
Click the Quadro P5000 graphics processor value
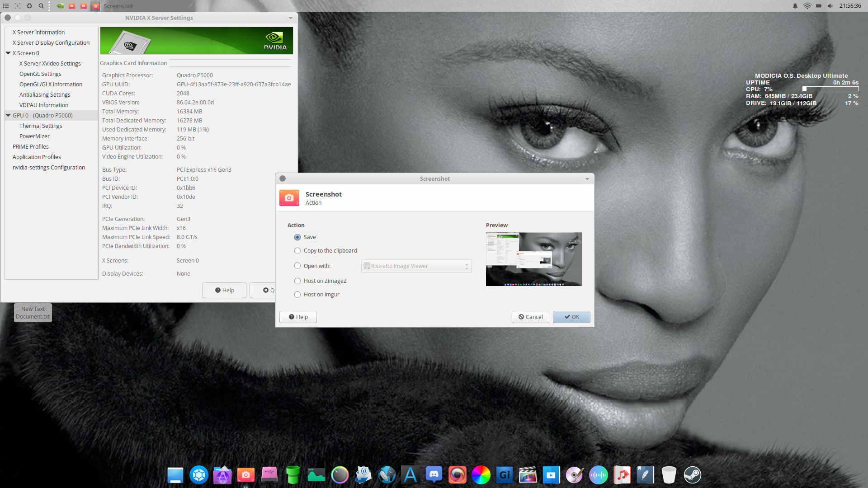(195, 75)
